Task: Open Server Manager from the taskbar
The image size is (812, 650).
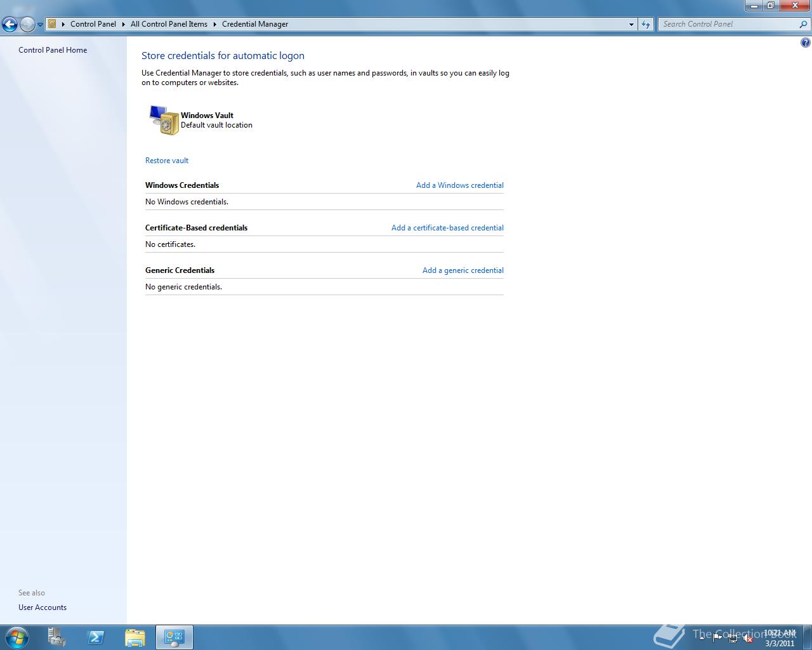Action: pyautogui.click(x=57, y=637)
